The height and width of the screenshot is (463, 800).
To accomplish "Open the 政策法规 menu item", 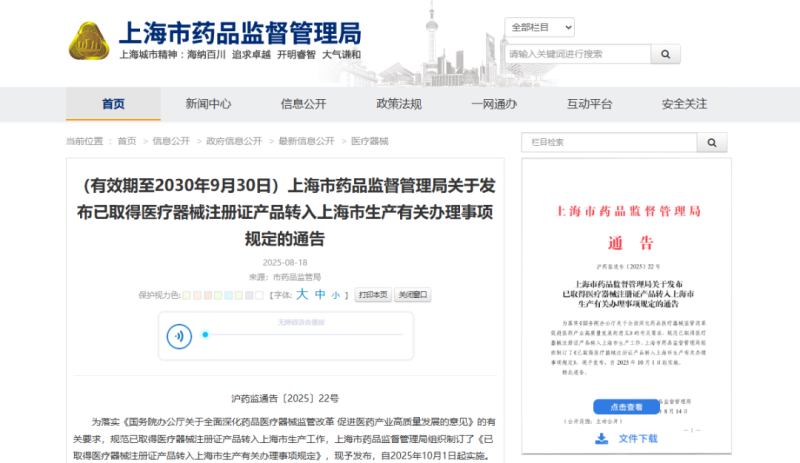I will pos(399,104).
